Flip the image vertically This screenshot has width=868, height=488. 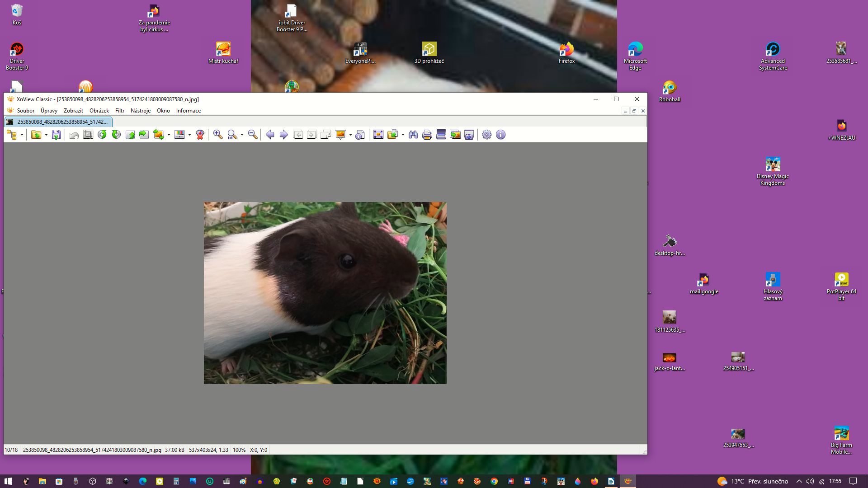130,135
